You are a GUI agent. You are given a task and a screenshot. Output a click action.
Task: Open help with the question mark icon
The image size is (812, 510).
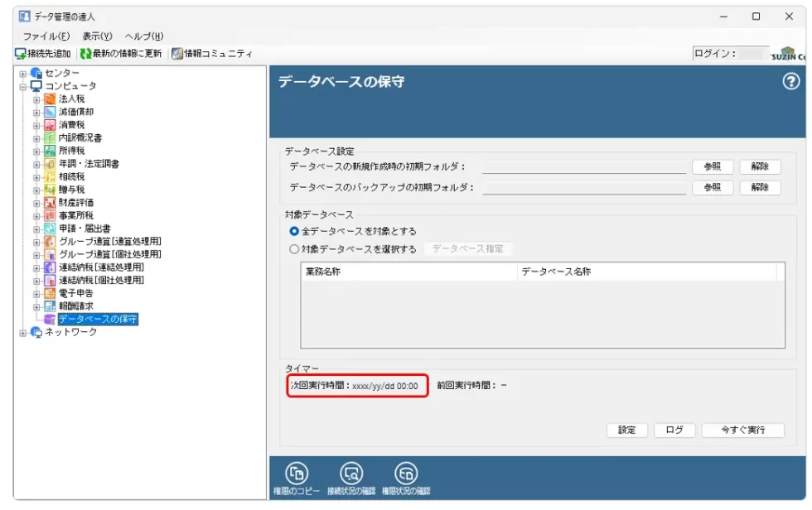(x=791, y=81)
